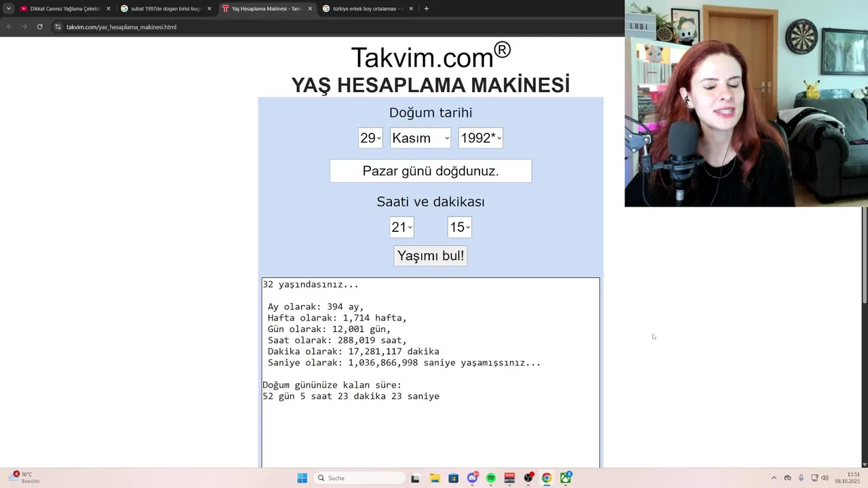Close the 'Yaş Hesaplama Makinesi' tab

click(310, 9)
